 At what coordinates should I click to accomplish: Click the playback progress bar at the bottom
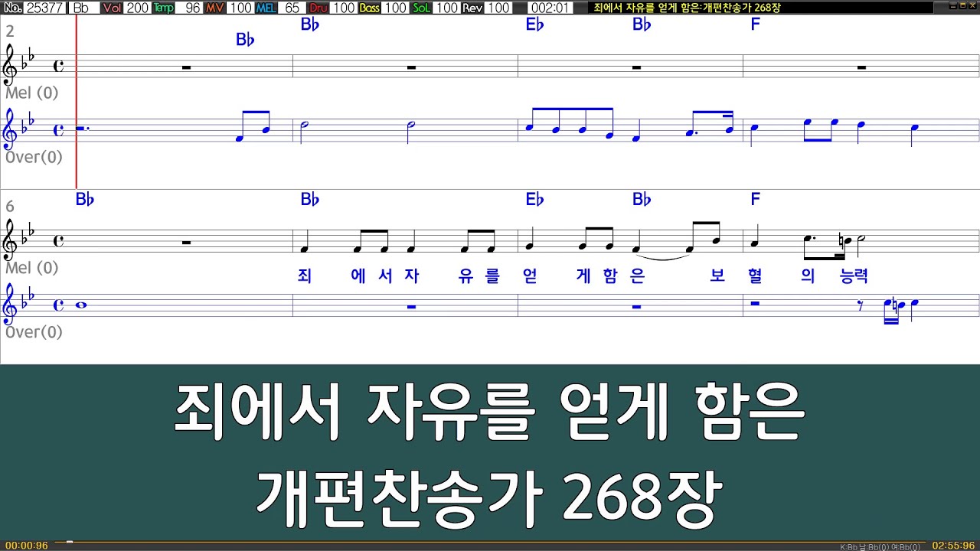click(x=490, y=543)
